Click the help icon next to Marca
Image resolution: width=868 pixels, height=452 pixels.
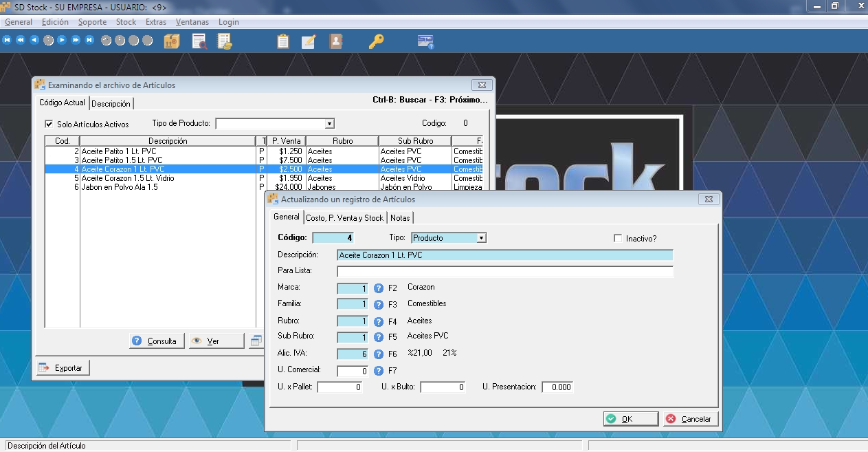click(378, 288)
